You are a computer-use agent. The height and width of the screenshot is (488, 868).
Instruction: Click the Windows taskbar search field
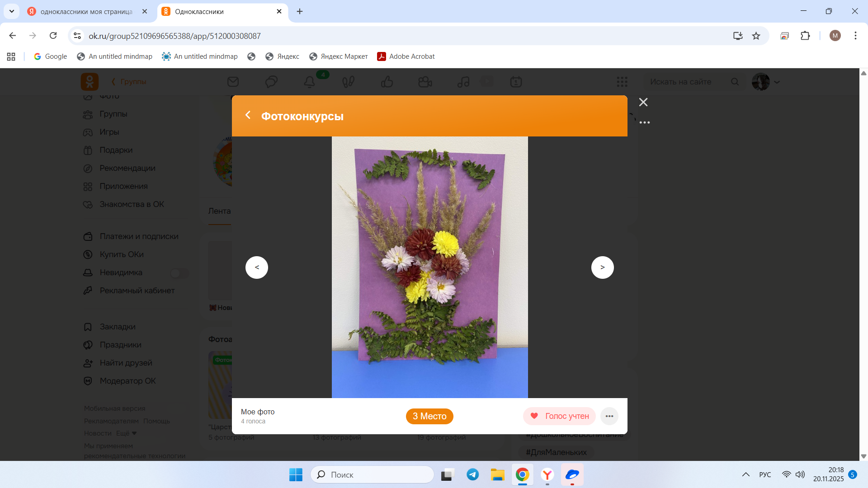tap(372, 474)
